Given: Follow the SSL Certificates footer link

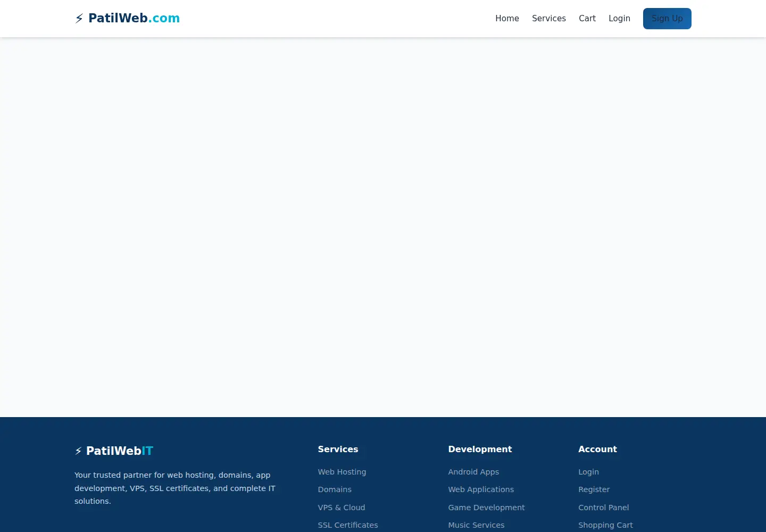Looking at the screenshot, I should [348, 525].
